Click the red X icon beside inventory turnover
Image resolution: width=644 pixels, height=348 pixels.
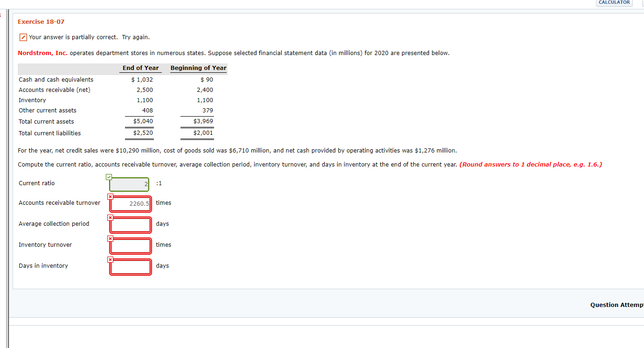click(110, 239)
